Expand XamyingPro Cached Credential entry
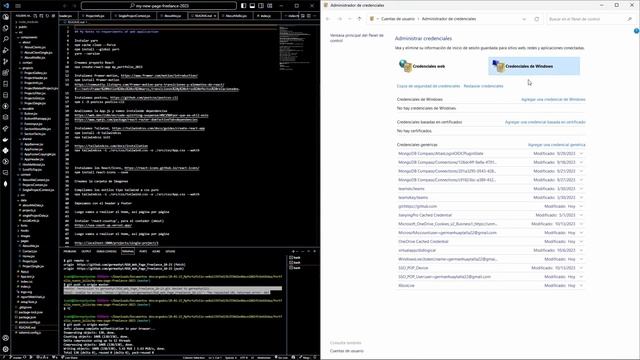This screenshot has height=360, width=640. tap(581, 215)
